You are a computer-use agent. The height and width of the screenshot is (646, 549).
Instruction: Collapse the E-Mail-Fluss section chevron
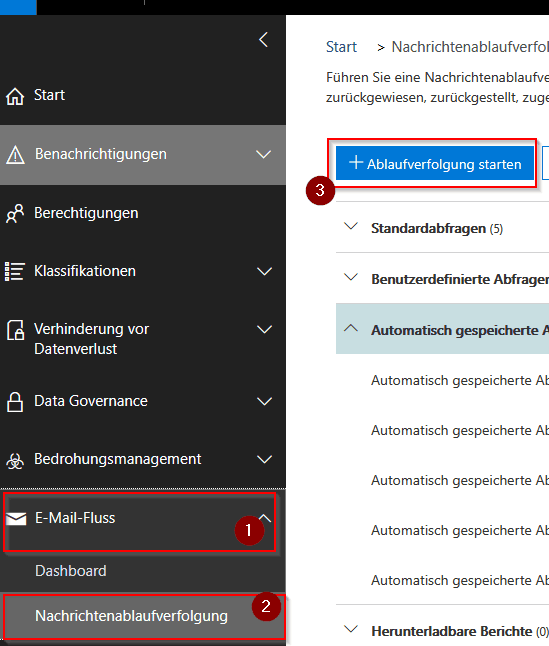[x=265, y=518]
